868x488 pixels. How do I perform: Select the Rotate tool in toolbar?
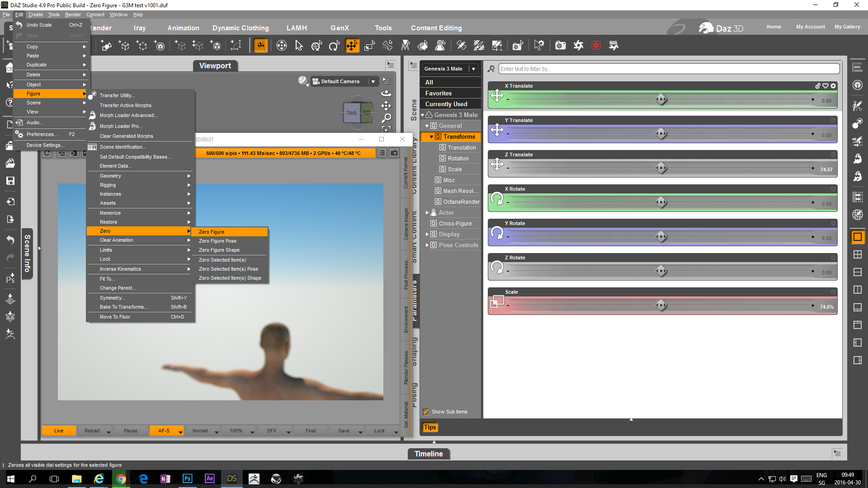334,46
